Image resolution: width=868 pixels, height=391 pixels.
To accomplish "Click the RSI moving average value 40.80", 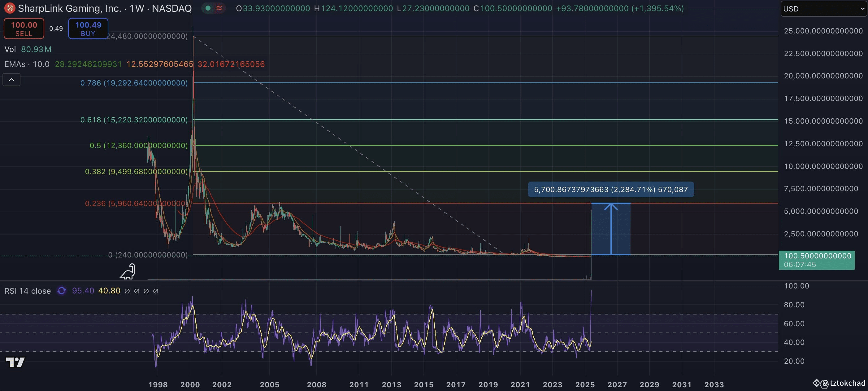I will coord(109,291).
